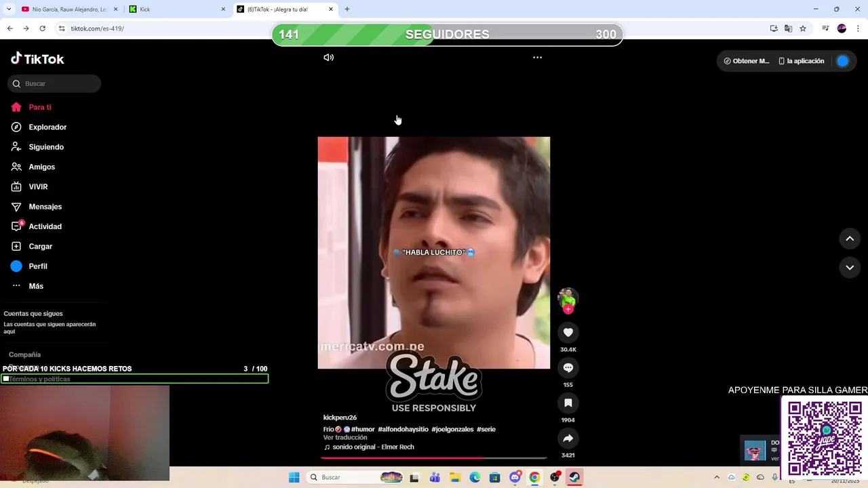Click Ver traducción under the caption

click(x=345, y=438)
